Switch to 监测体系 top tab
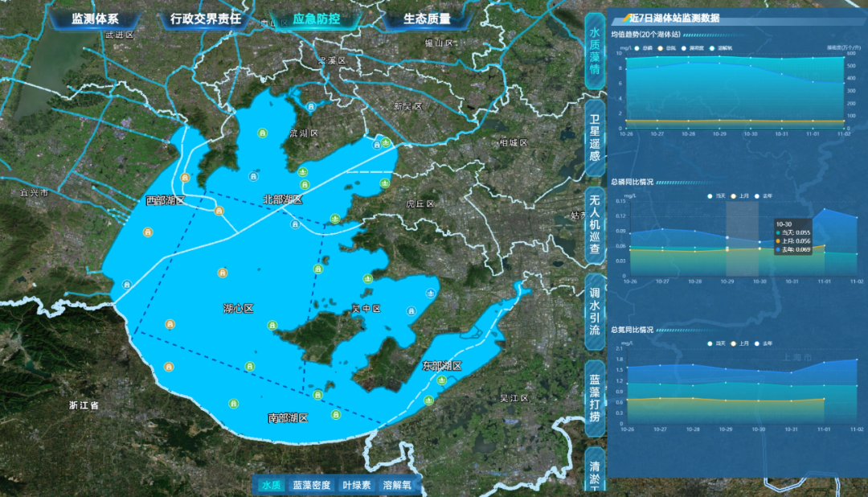 point(95,19)
